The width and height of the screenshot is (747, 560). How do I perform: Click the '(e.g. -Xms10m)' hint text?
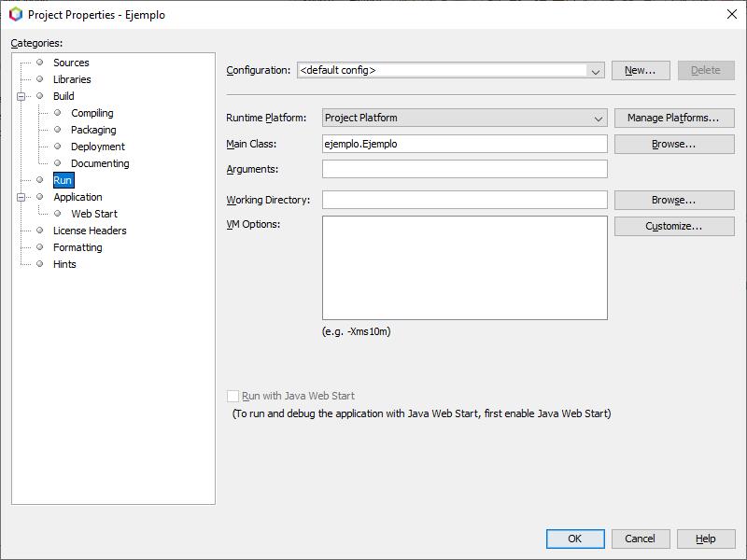[357, 331]
